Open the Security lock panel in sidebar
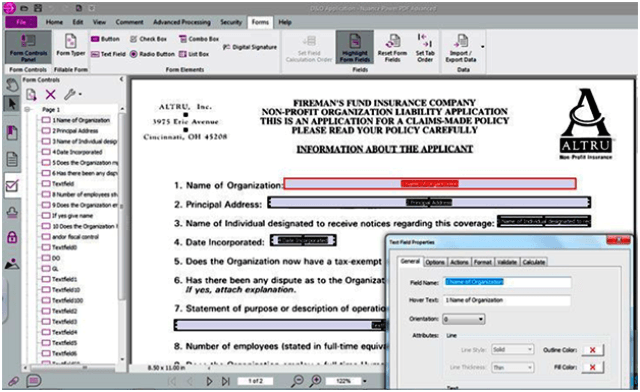This screenshot has height=392, width=640. (x=12, y=237)
